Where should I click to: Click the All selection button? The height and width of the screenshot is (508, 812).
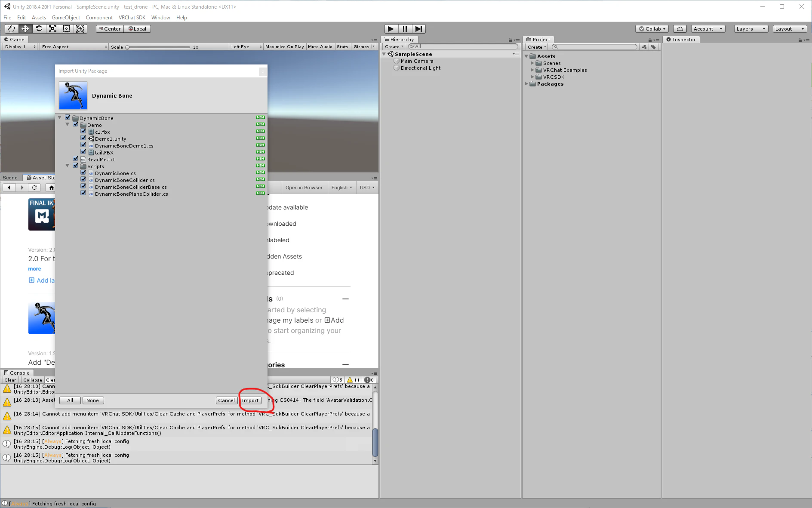pos(70,400)
